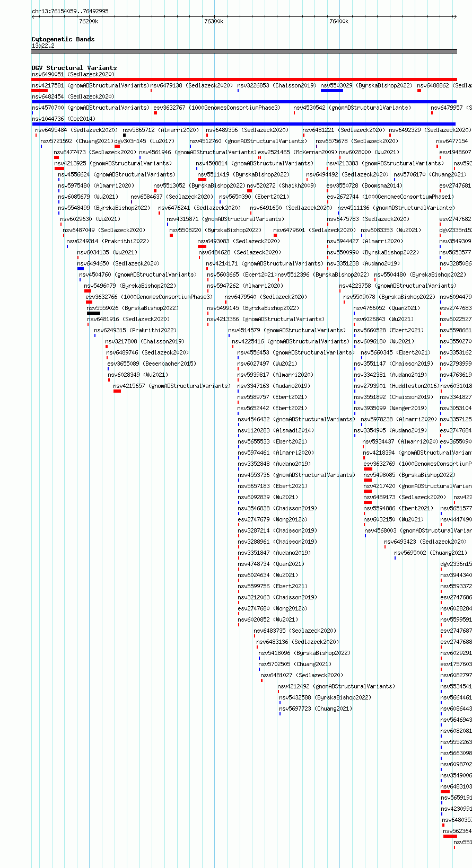Viewport: 472px width, 868px height.
Task: Open nsv3351238 (Audano2019) variant
Action: click(363, 264)
